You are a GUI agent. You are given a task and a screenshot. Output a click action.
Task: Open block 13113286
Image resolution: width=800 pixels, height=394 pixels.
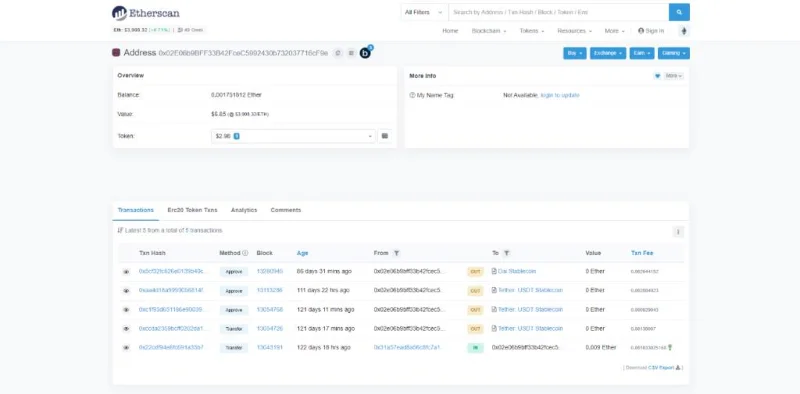269,290
